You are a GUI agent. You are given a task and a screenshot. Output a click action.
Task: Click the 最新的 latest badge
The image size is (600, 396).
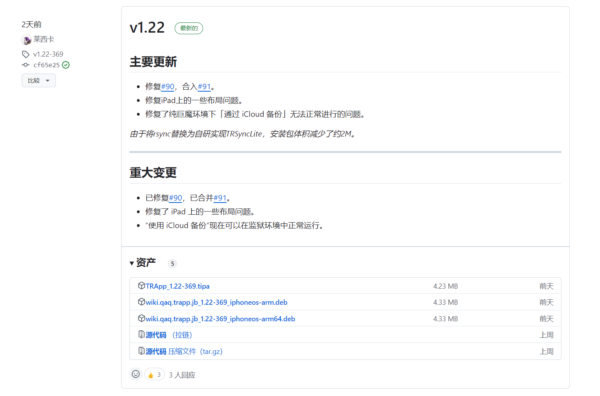189,28
